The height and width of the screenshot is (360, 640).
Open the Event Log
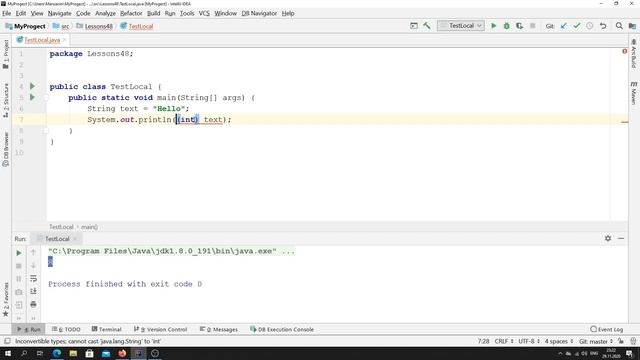pos(607,329)
